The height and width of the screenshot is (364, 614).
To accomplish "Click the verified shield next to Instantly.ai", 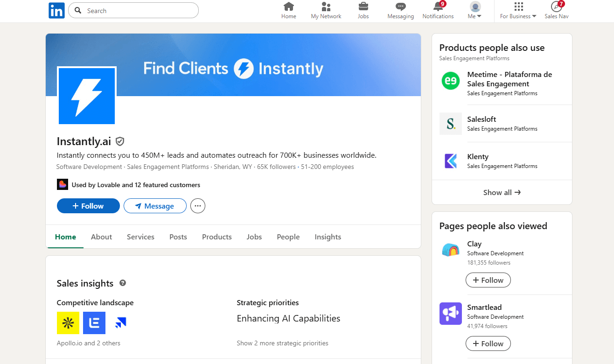I will tap(120, 141).
